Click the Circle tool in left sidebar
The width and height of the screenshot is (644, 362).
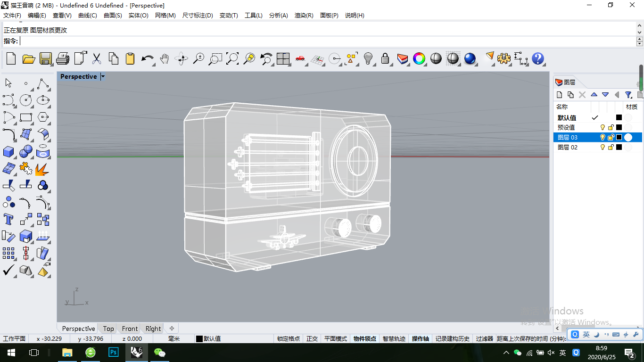(x=26, y=100)
